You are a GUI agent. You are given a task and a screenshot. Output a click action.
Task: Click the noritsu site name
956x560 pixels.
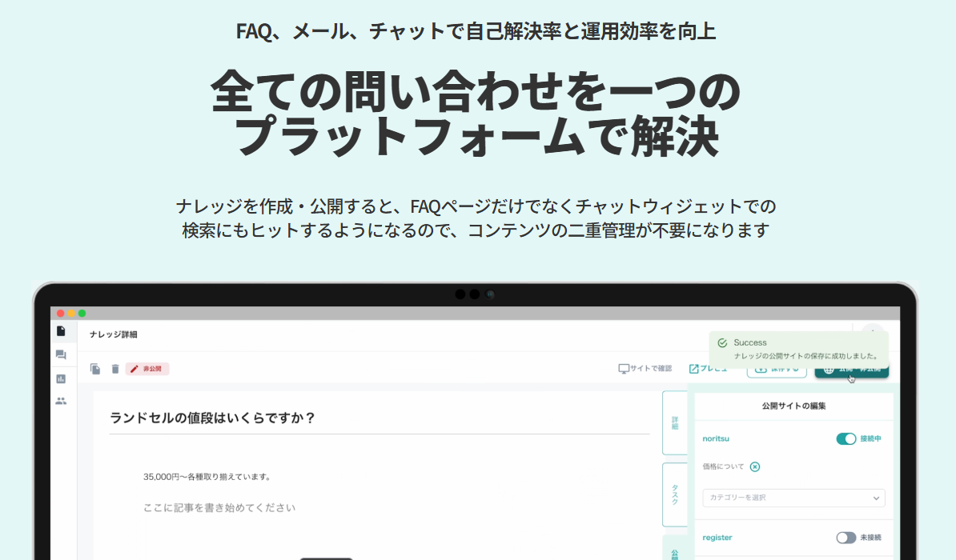tap(716, 438)
